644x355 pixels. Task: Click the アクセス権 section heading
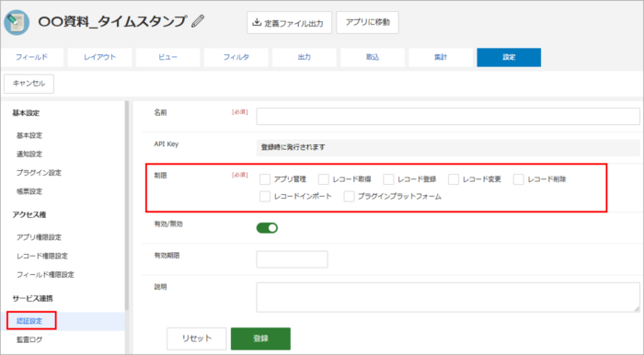click(29, 214)
